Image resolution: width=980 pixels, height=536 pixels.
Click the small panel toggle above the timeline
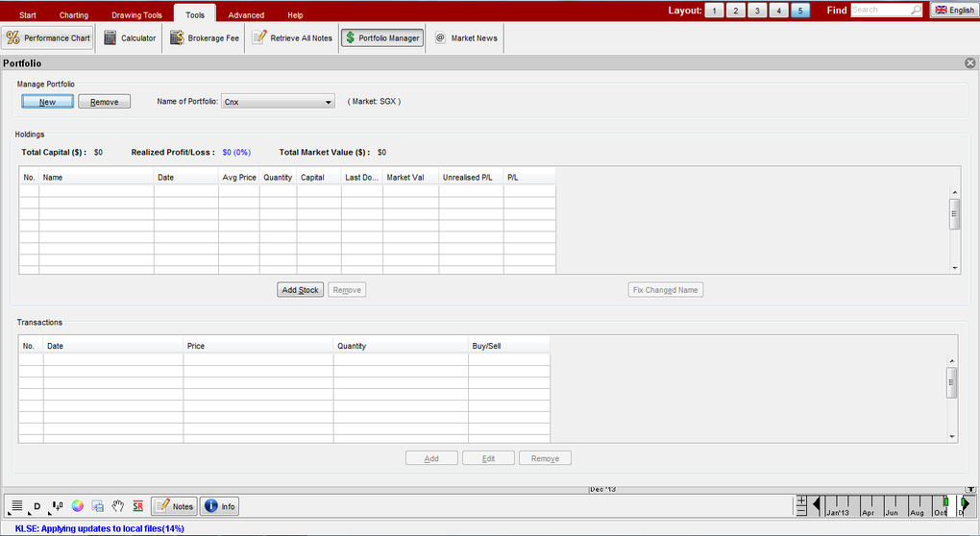969,489
